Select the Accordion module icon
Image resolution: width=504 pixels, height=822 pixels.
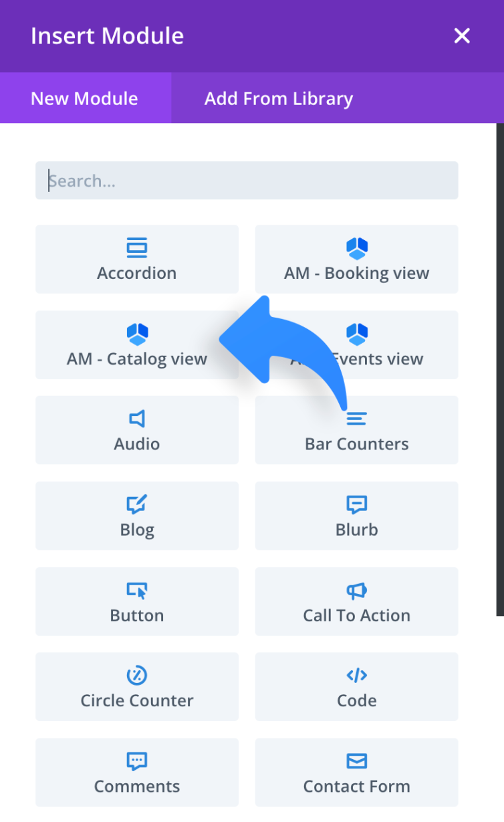click(x=137, y=248)
